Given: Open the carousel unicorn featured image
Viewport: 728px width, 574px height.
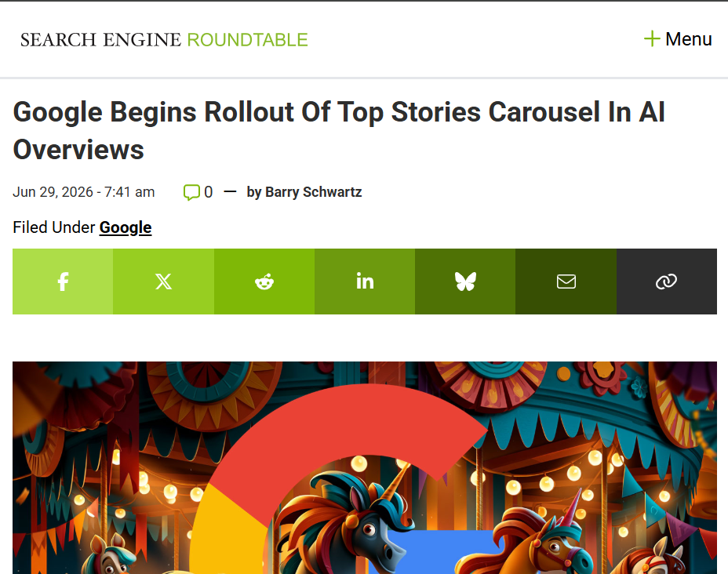Looking at the screenshot, I should point(365,467).
